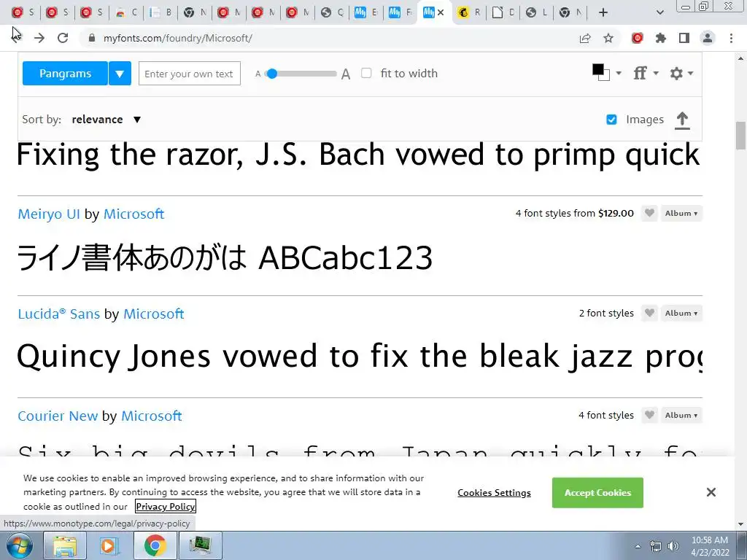Click Microsoft link next to Lucida Sans
747x560 pixels.
(153, 314)
